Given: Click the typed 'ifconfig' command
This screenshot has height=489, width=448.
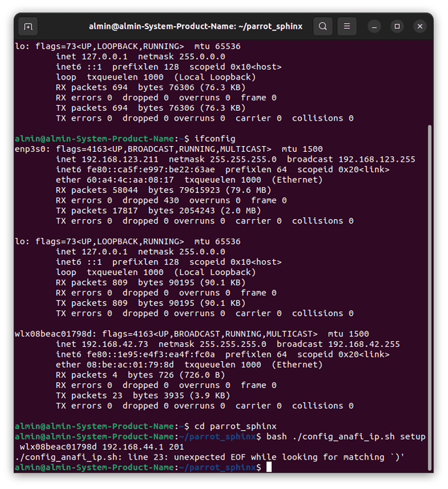Looking at the screenshot, I should click(x=215, y=139).
